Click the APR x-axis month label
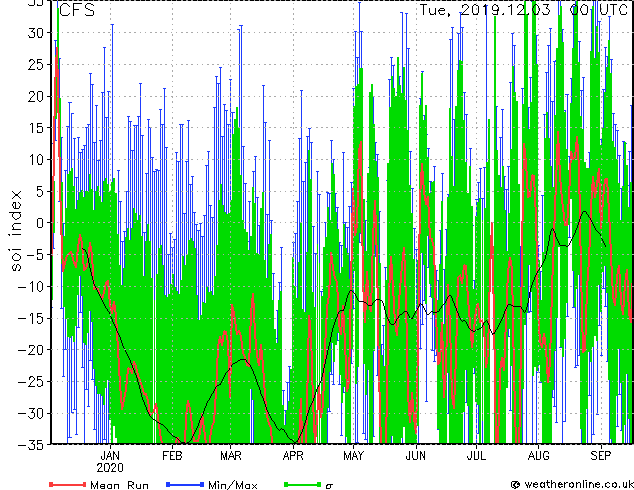Image resolution: width=634 pixels, height=490 pixels. pyautogui.click(x=293, y=456)
